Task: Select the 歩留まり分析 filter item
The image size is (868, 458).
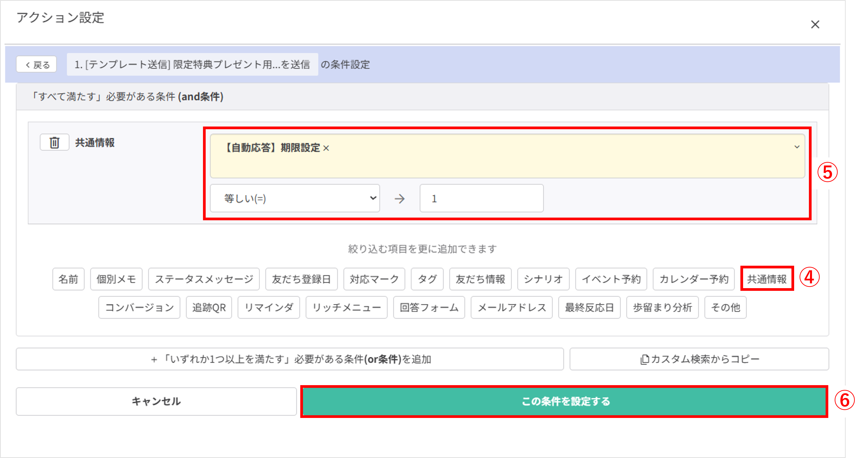Action: tap(662, 307)
